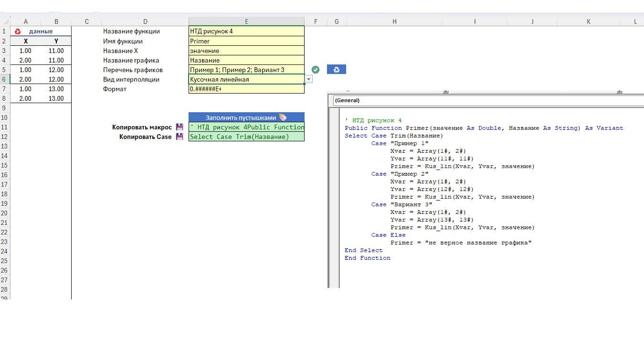Select column A header
Screen dimensions: 644x362
[26, 21]
